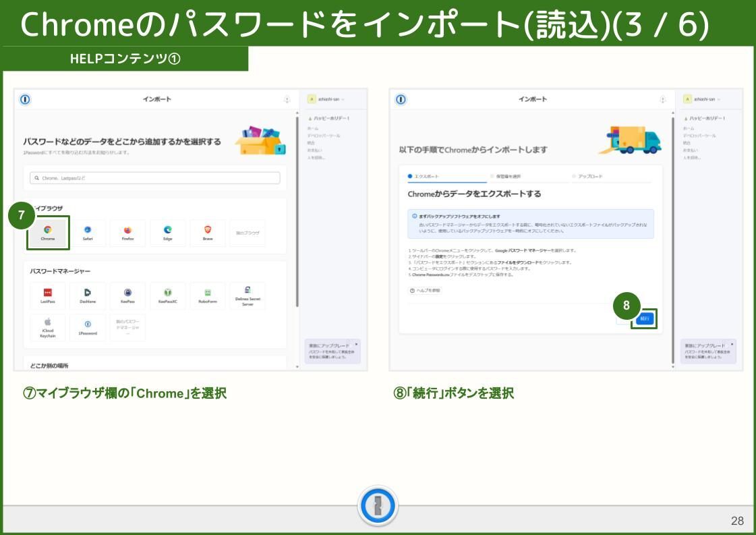Open the notification bell on the Chrome export screen
This screenshot has width=756, height=535.
coord(662,100)
